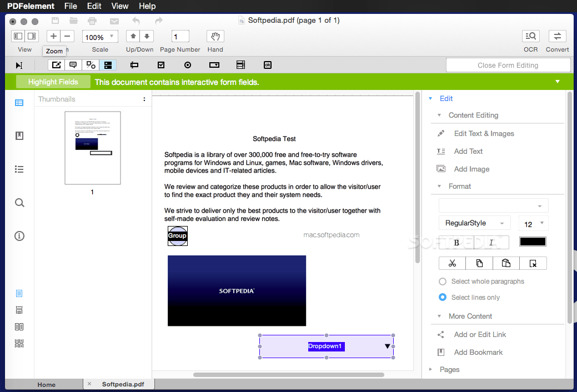This screenshot has height=392, width=577.
Task: Toggle Bold formatting
Action: pos(456,243)
